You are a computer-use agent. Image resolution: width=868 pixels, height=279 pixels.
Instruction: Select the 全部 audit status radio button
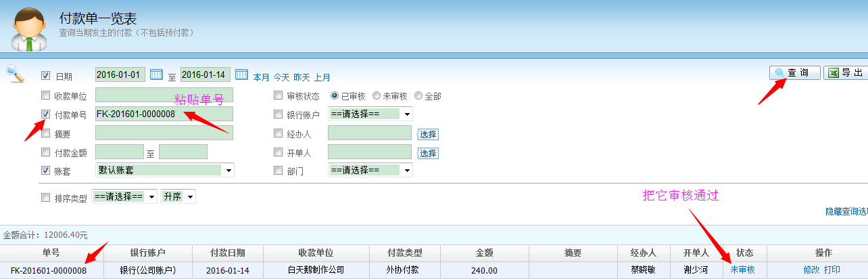point(418,95)
